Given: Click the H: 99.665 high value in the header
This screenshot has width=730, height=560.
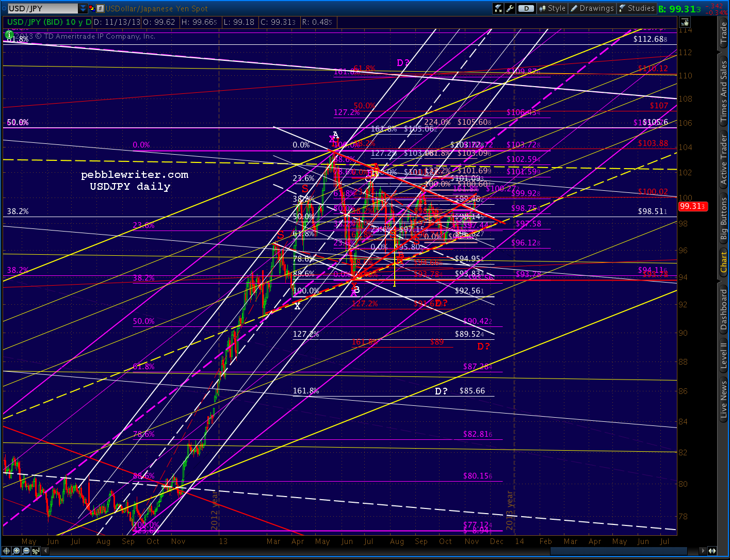Looking at the screenshot, I should (x=199, y=22).
